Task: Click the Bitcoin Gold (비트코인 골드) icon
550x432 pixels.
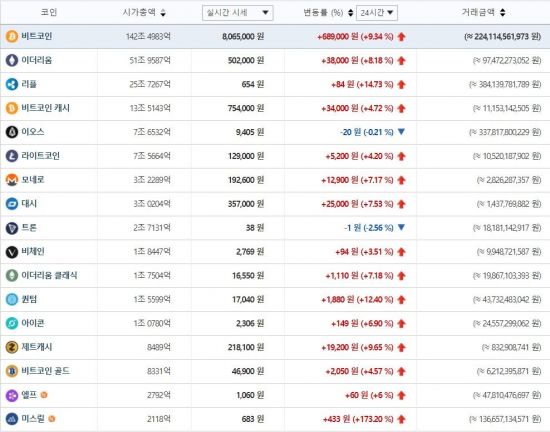Action: click(x=12, y=371)
